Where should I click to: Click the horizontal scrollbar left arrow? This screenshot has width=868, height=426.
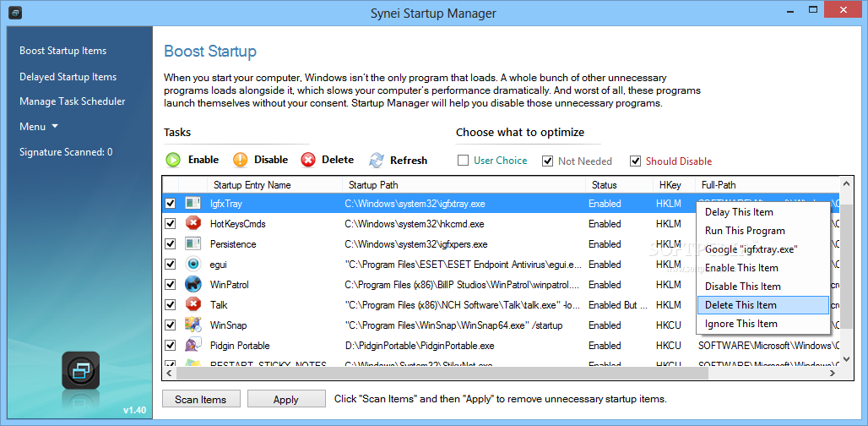coord(170,374)
